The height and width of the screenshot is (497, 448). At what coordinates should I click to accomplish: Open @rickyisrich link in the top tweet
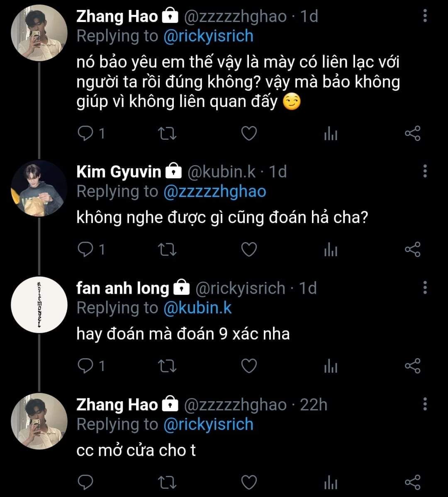pos(208,36)
